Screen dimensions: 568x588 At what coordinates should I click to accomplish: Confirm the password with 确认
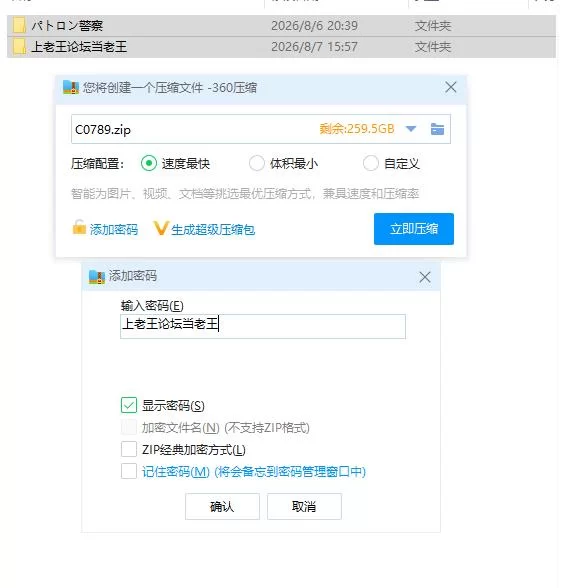(x=222, y=506)
